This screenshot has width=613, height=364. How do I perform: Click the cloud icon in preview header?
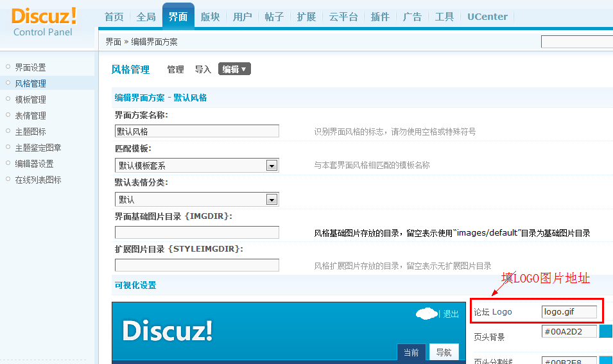tap(426, 313)
